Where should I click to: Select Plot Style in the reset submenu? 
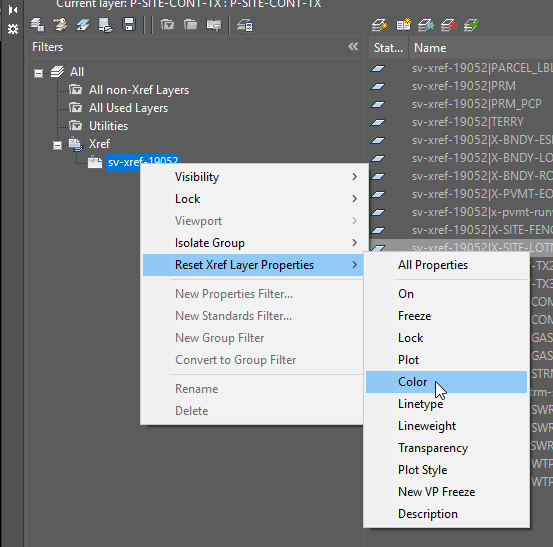pos(446,470)
